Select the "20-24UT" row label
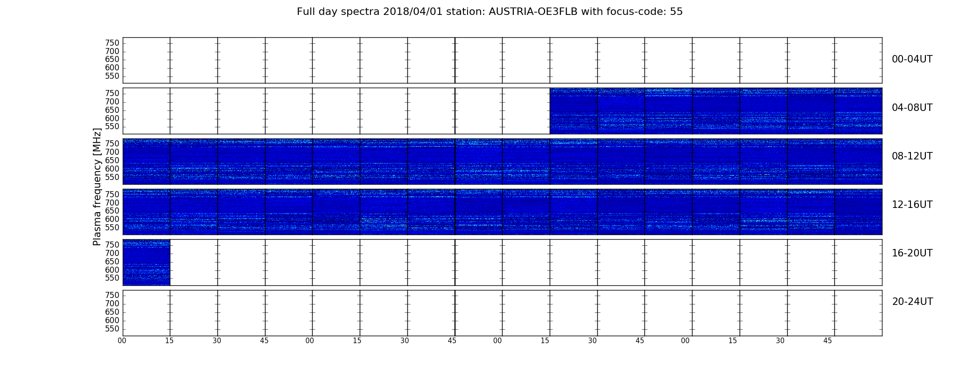 click(912, 302)
